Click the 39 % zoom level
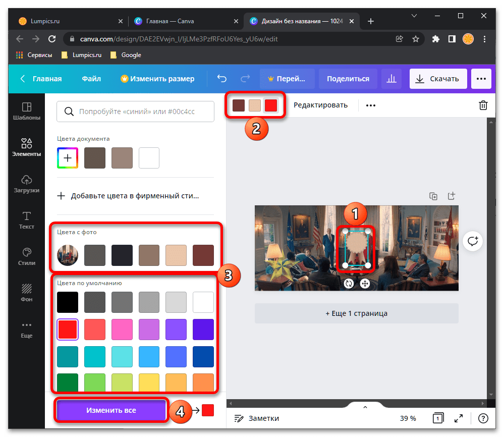Image resolution: width=504 pixels, height=437 pixels. point(408,418)
